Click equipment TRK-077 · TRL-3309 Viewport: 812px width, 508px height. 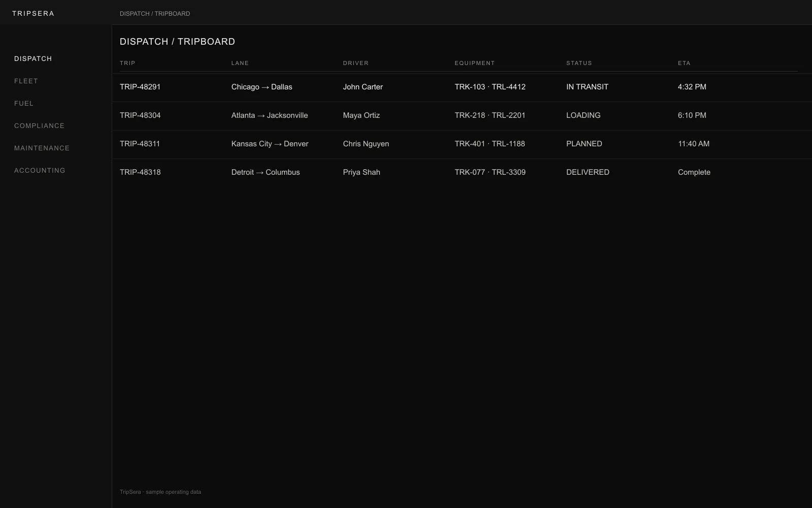(490, 172)
